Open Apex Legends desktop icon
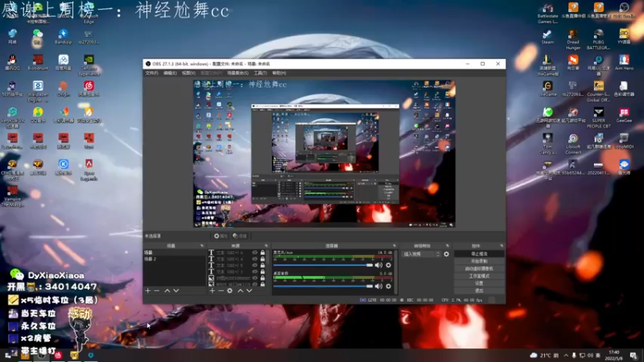644x362 pixels. pos(89,170)
